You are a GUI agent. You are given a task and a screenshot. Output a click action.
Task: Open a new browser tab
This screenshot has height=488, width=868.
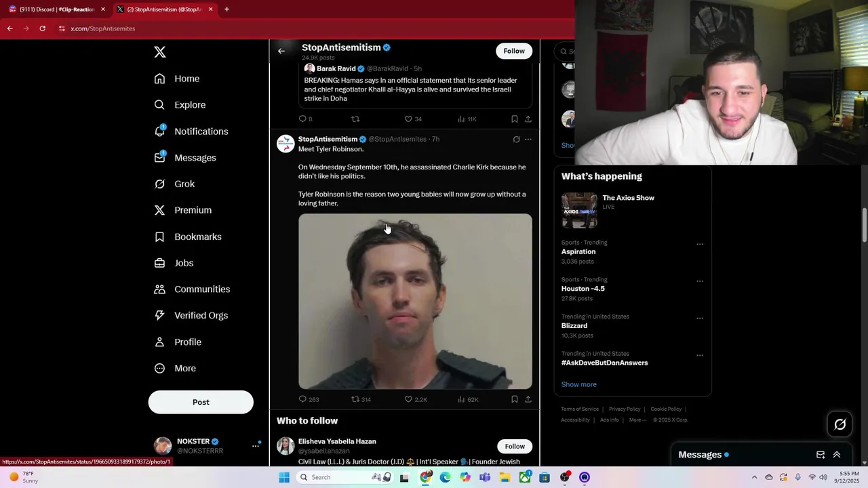tap(226, 9)
